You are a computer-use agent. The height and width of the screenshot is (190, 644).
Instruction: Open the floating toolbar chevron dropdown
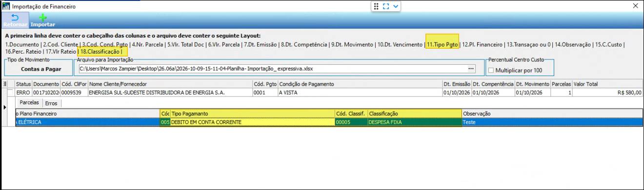396,6
